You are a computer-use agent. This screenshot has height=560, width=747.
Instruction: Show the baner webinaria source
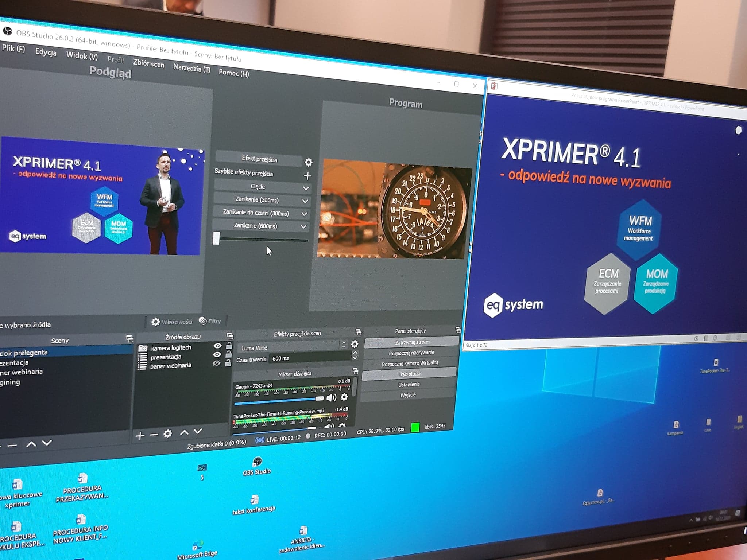tap(217, 363)
